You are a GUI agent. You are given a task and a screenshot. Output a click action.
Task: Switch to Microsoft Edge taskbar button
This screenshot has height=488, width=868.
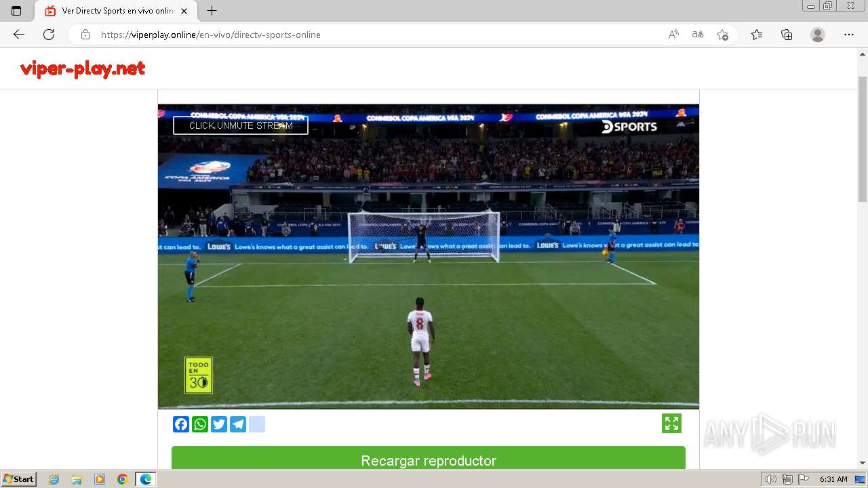pos(146,479)
